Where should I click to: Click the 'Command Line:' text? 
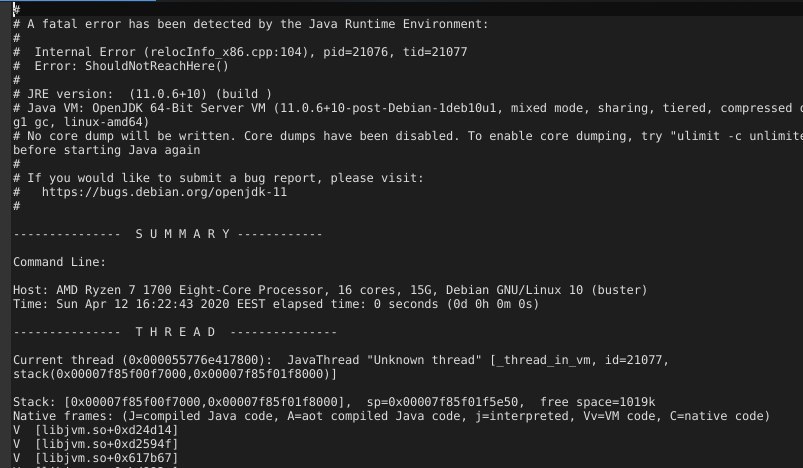(59, 262)
